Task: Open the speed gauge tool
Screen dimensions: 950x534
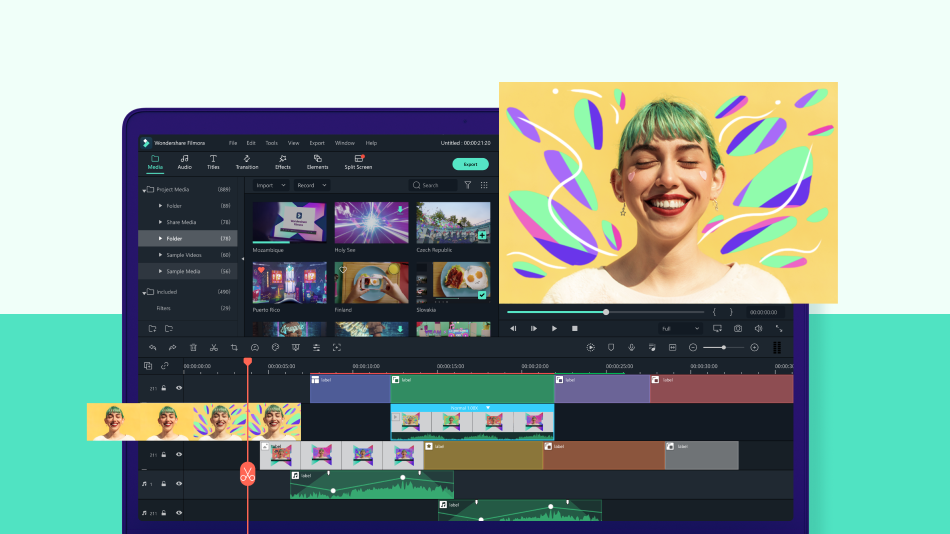Action: point(254,348)
